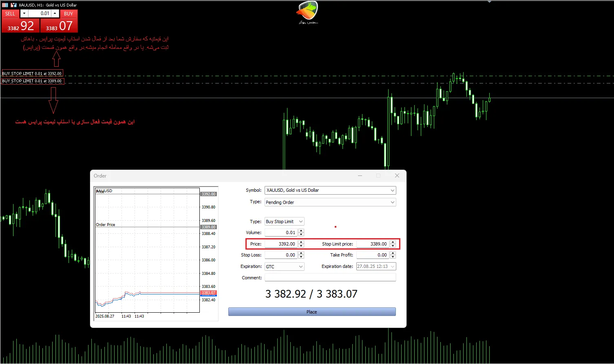Viewport: 614px width, 364px height.
Task: Decrease lot size with quick panel down arrow
Action: 24,13
